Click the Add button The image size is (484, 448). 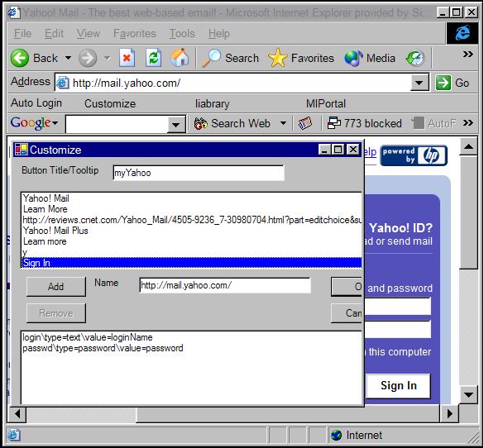click(56, 287)
